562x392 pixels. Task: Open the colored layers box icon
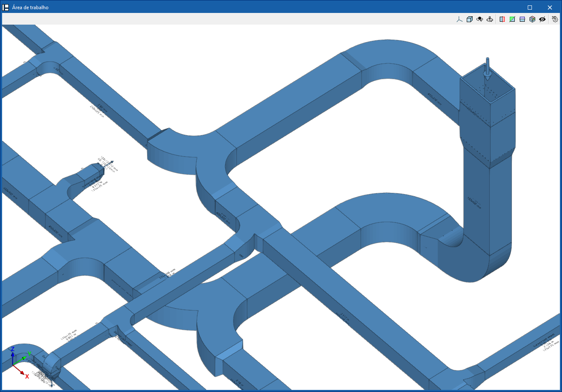tap(532, 19)
